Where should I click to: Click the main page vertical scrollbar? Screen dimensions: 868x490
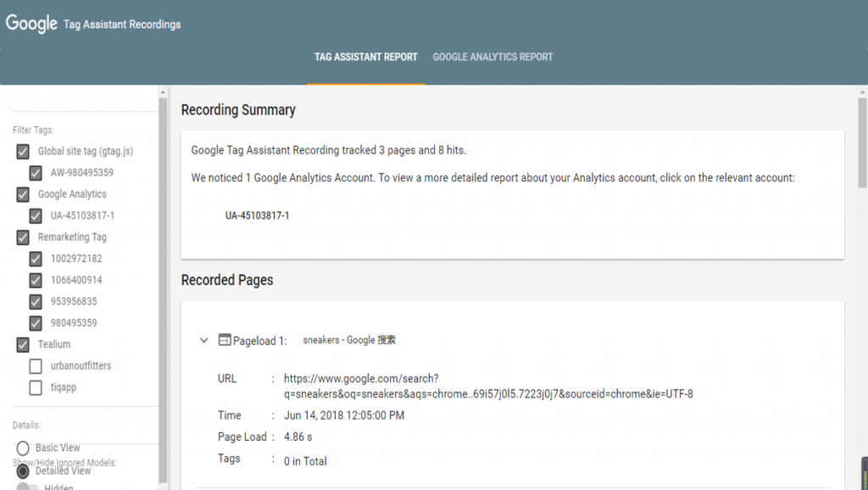pyautogui.click(x=862, y=144)
